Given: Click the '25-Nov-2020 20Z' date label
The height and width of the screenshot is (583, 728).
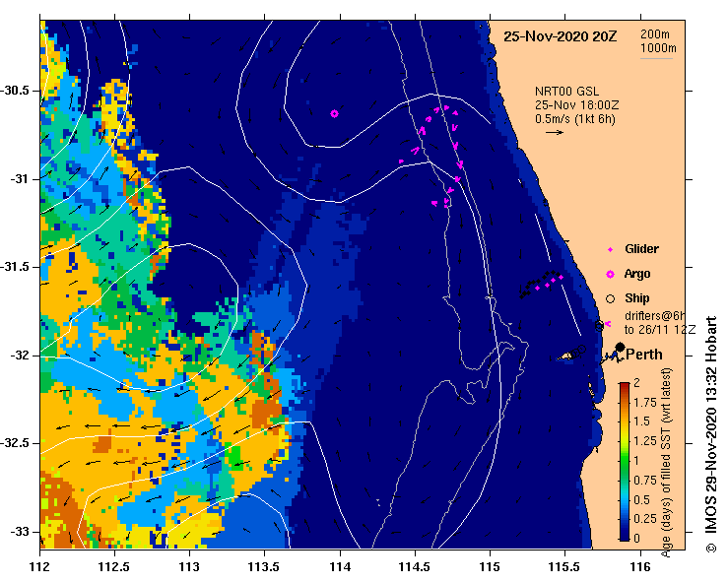Looking at the screenshot, I should coord(561,36).
